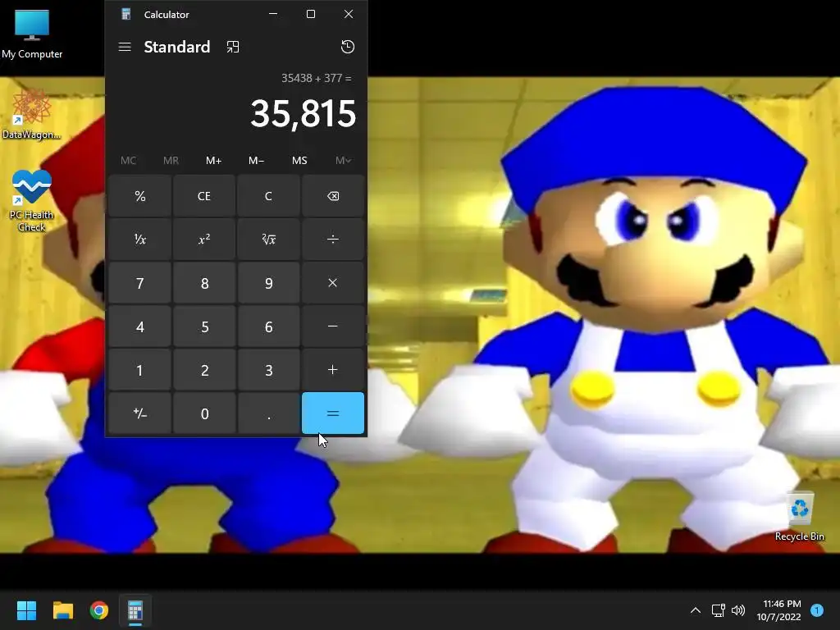Select the division operator

[x=333, y=240]
